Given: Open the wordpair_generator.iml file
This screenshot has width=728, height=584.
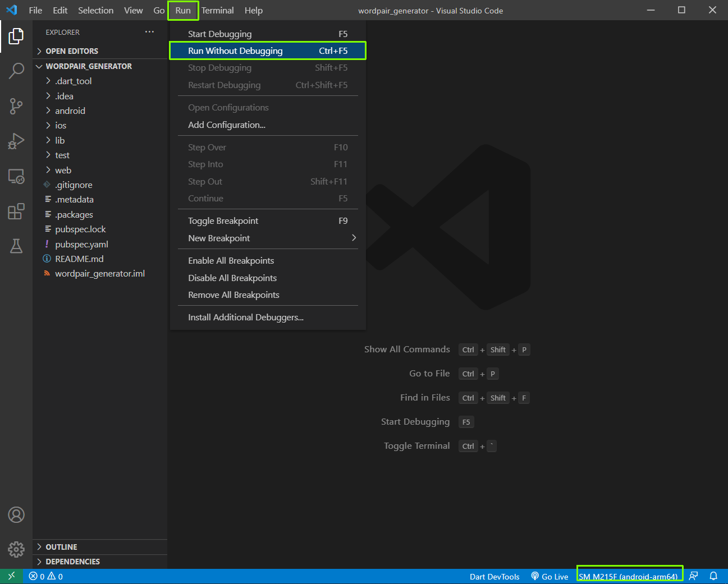Looking at the screenshot, I should point(100,274).
